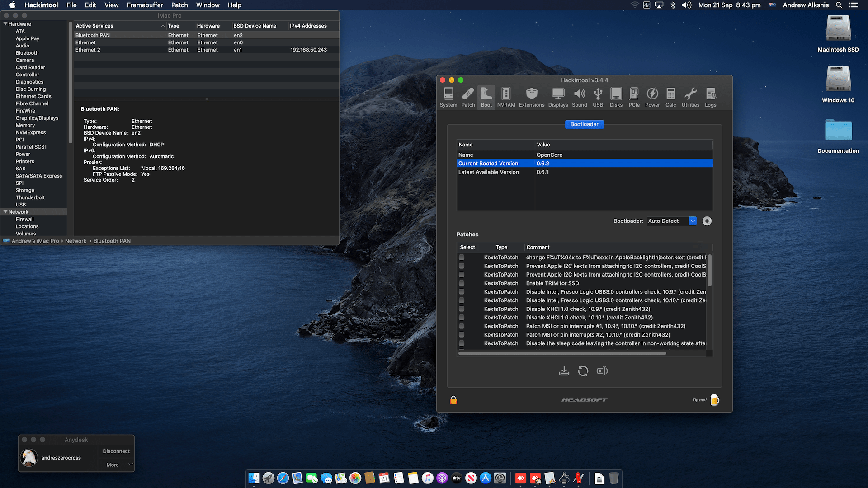Open the Andrew Alksnis user menu

point(806,5)
